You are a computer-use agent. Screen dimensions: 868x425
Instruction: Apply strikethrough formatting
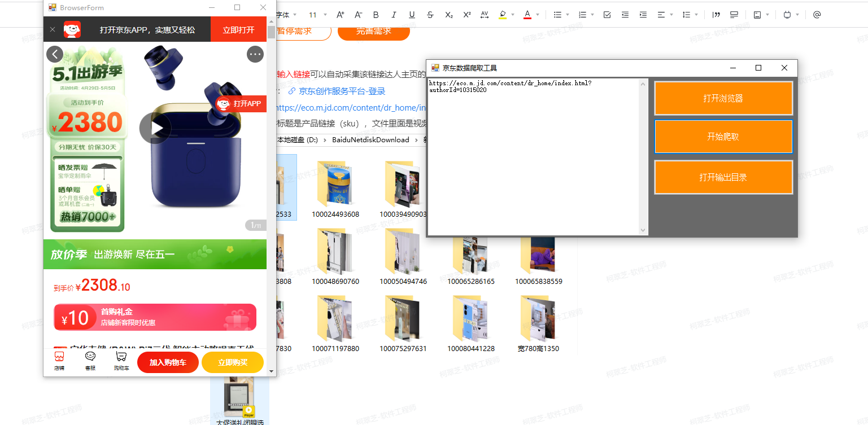coord(430,15)
